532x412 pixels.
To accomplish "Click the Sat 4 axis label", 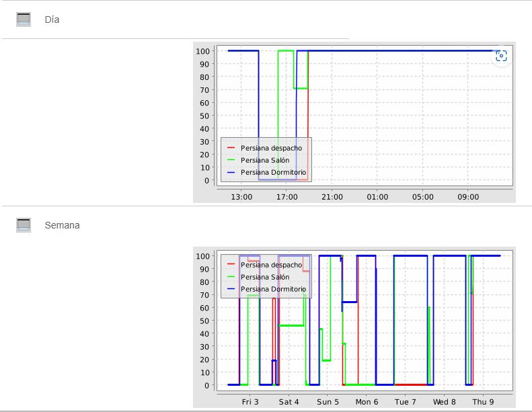I will pos(289,402).
